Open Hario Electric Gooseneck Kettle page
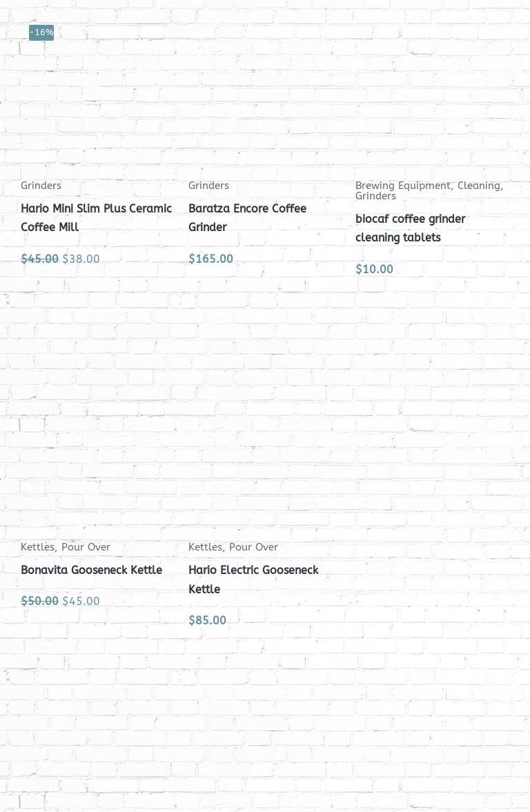The width and height of the screenshot is (530, 812). (x=253, y=580)
